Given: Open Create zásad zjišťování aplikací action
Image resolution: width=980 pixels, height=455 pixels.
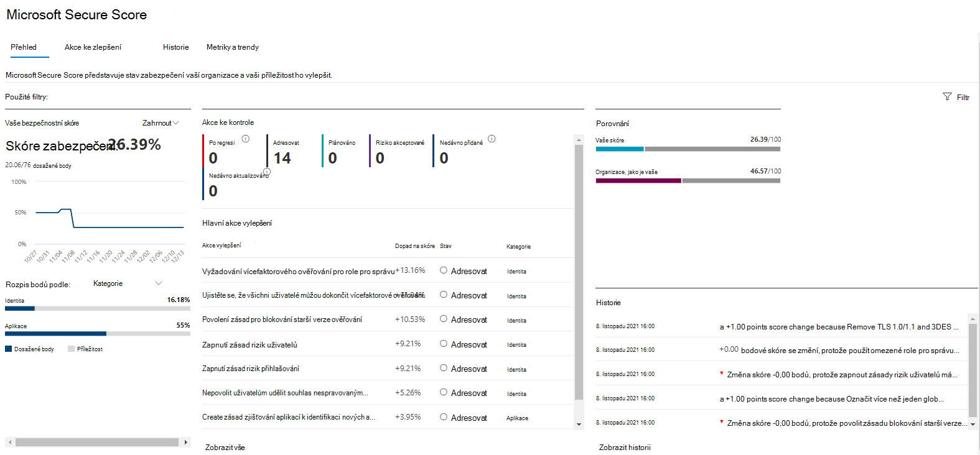Looking at the screenshot, I should (289, 417).
